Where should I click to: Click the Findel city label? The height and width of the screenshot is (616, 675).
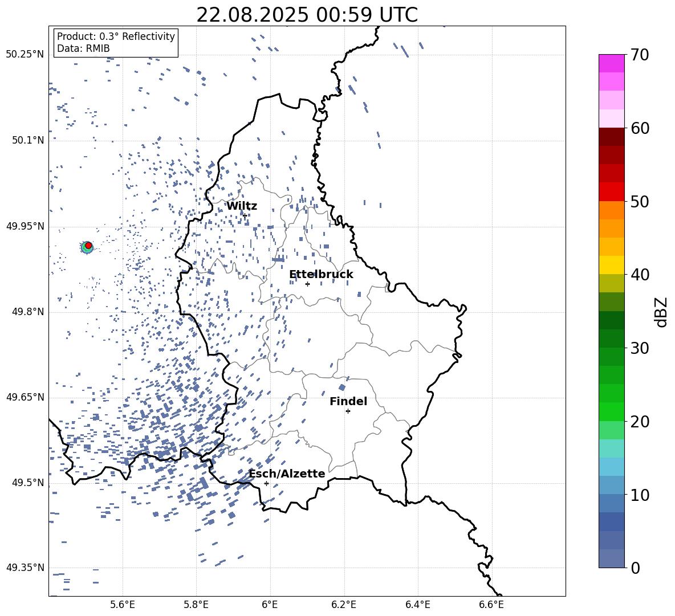[348, 401]
